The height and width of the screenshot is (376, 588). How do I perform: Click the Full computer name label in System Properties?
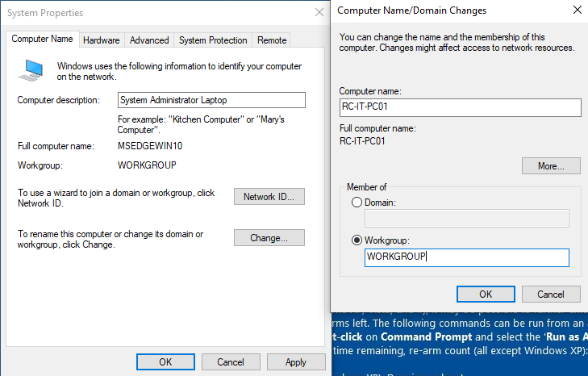pyautogui.click(x=56, y=146)
